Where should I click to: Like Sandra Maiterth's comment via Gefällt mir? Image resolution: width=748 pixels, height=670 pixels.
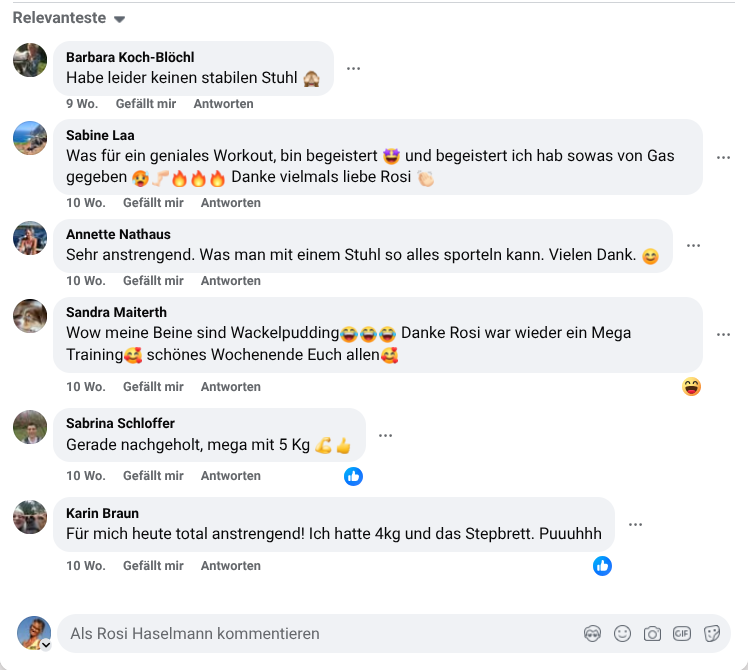click(153, 387)
